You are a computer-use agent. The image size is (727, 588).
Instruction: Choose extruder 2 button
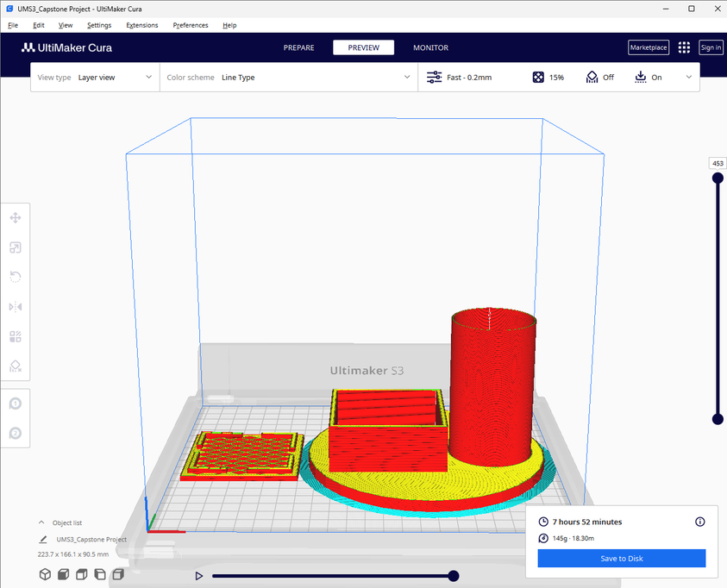(x=16, y=433)
